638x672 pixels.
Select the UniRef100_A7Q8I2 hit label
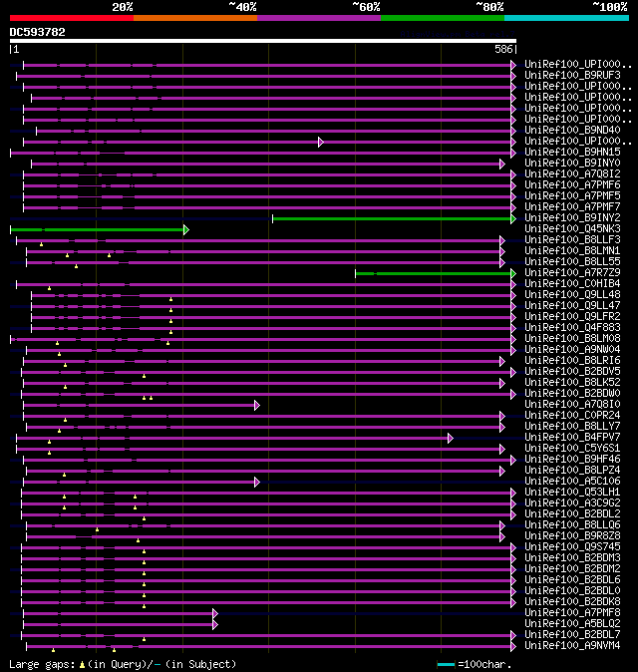[x=572, y=174]
